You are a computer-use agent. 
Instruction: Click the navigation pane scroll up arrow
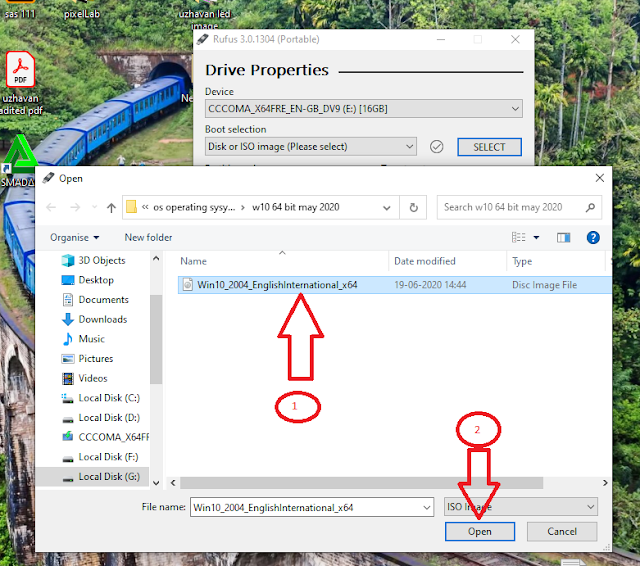coord(156,259)
